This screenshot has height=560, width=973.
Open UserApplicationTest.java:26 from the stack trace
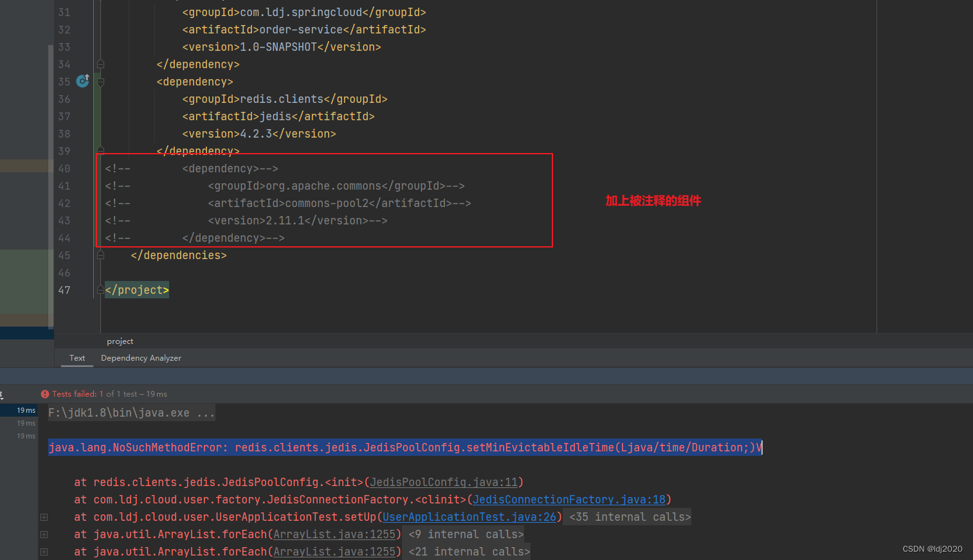point(469,516)
